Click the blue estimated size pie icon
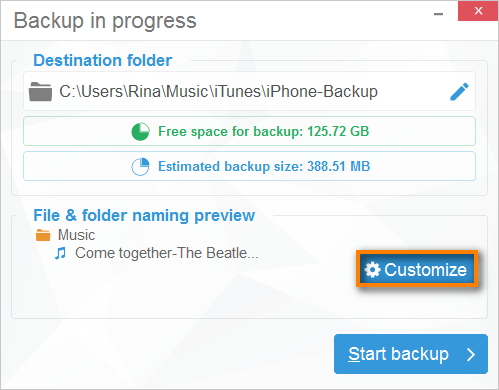Screen dimensions: 499x390 tap(140, 166)
